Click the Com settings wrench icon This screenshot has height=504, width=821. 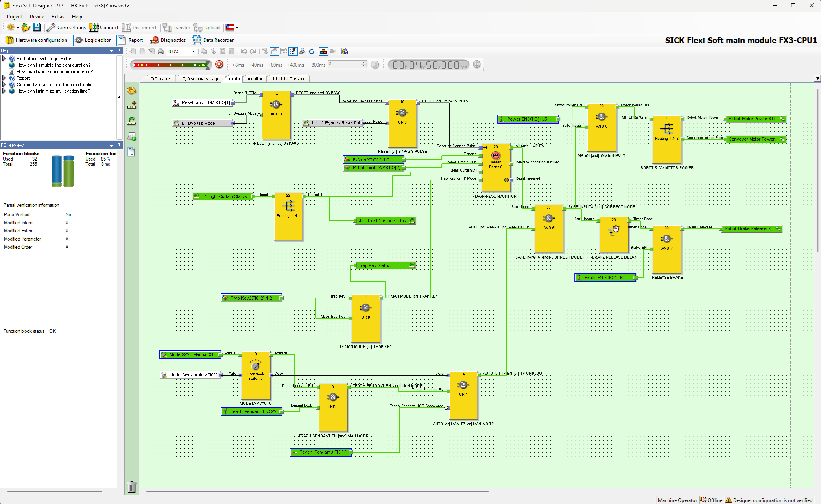pyautogui.click(x=51, y=28)
